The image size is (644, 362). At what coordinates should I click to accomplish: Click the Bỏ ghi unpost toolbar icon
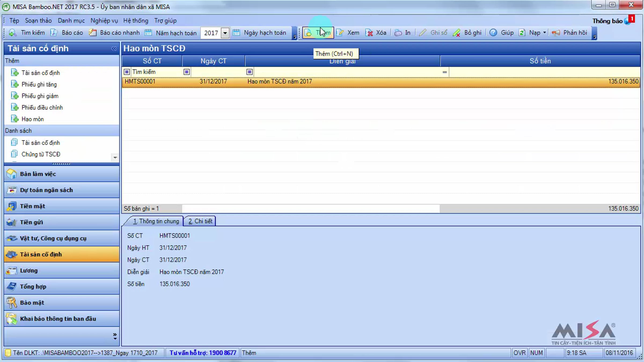click(x=456, y=33)
